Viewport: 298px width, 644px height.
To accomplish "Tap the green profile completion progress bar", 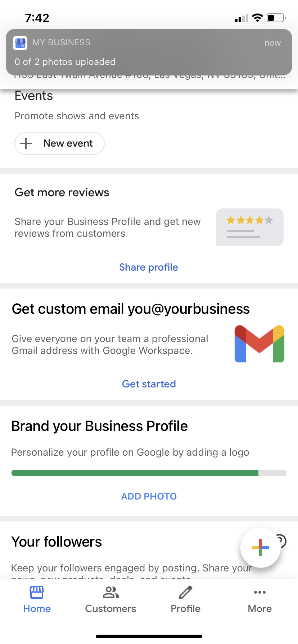I will pyautogui.click(x=149, y=473).
